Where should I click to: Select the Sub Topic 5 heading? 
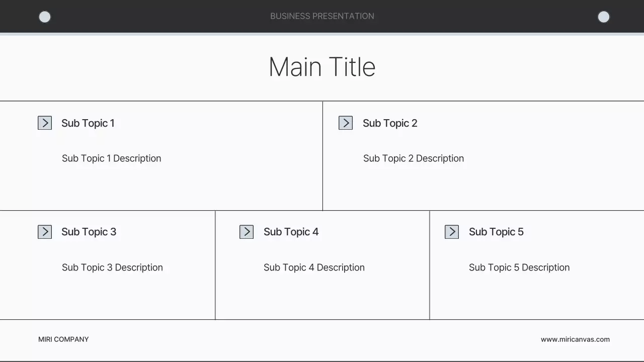click(x=496, y=232)
